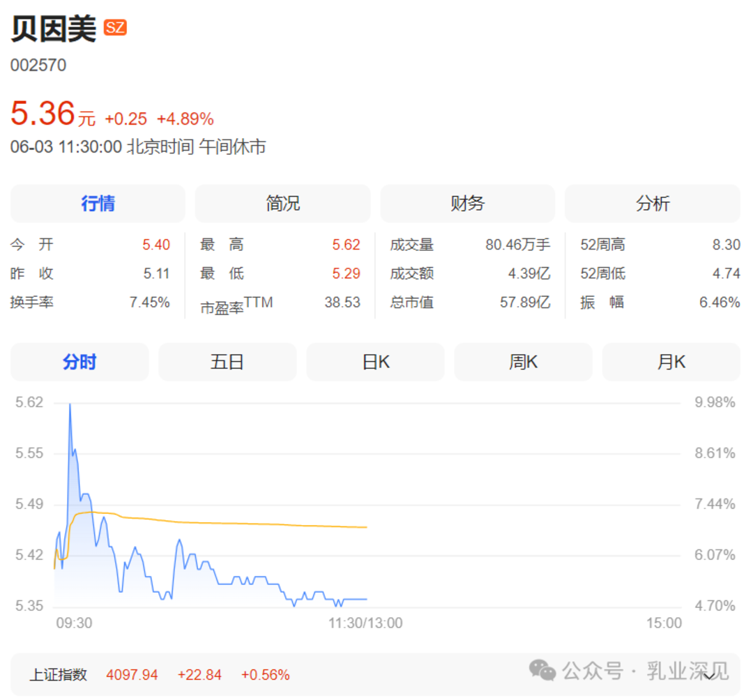Image resolution: width=753 pixels, height=700 pixels.
Task: Click the 市盈率 TTM value 38.53
Action: click(x=342, y=303)
